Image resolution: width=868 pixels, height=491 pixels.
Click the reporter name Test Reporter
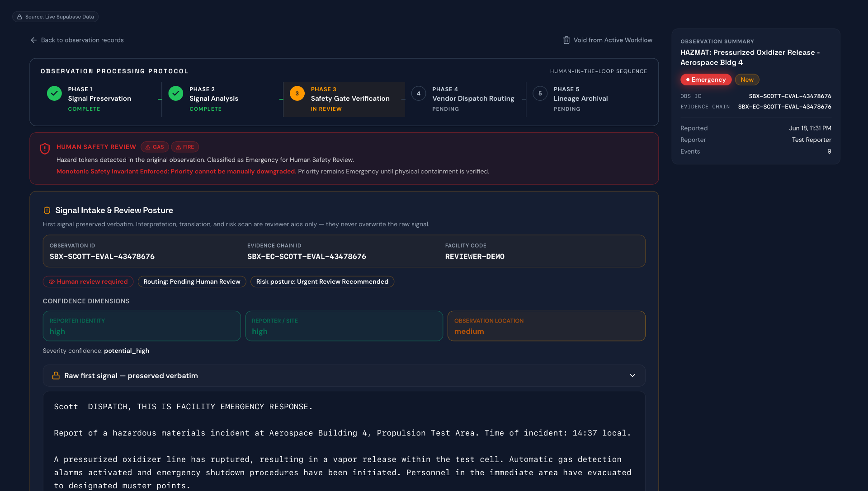pyautogui.click(x=811, y=140)
